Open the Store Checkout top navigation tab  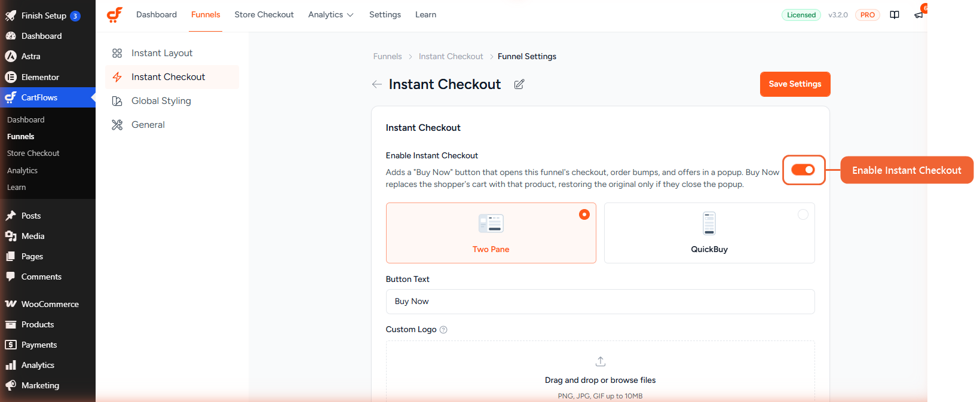tap(264, 14)
